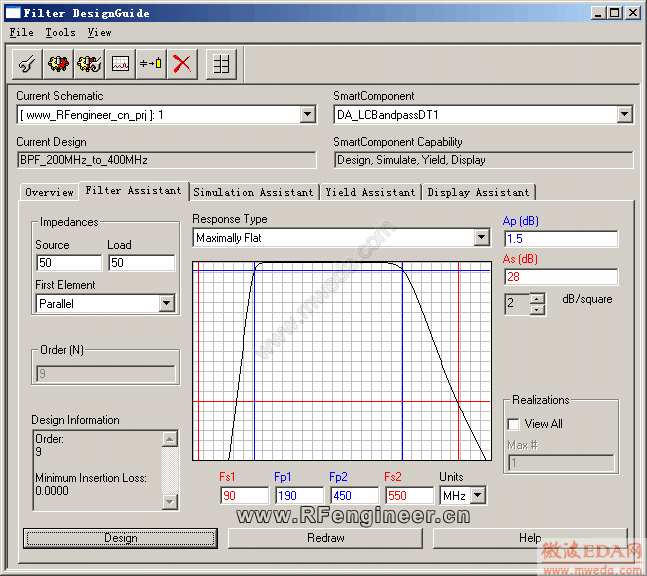This screenshot has width=647, height=576.
Task: Click the red X delete icon
Action: [x=182, y=64]
